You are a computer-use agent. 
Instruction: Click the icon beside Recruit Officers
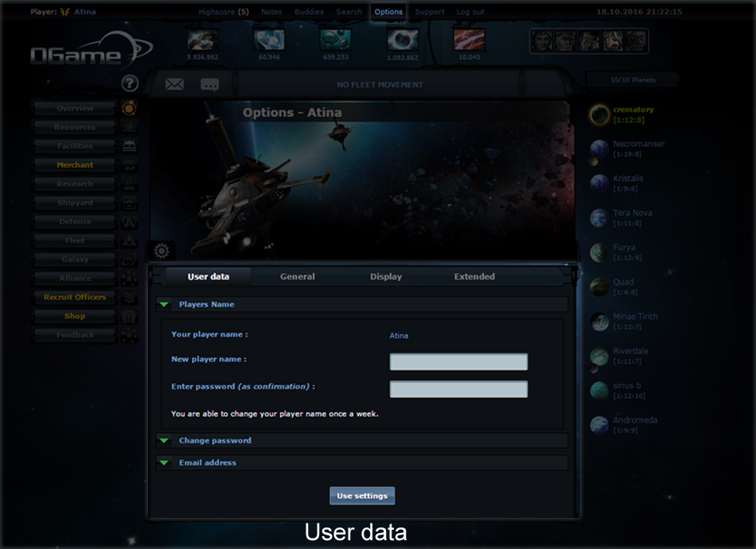[129, 297]
